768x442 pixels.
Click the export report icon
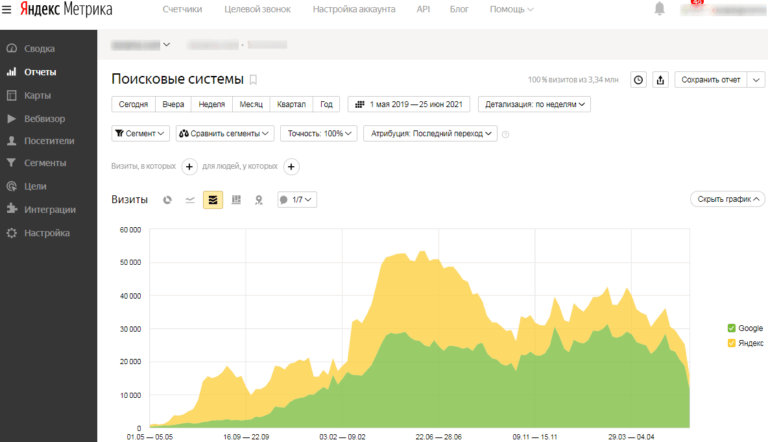point(660,80)
